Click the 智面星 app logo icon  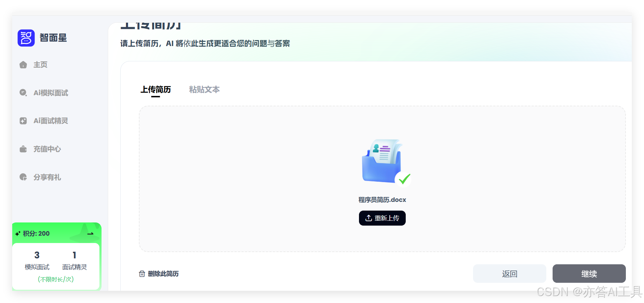pyautogui.click(x=26, y=38)
